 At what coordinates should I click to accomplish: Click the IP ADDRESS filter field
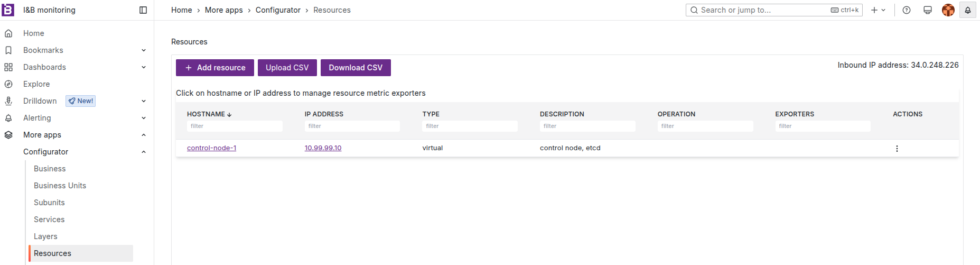coord(352,126)
